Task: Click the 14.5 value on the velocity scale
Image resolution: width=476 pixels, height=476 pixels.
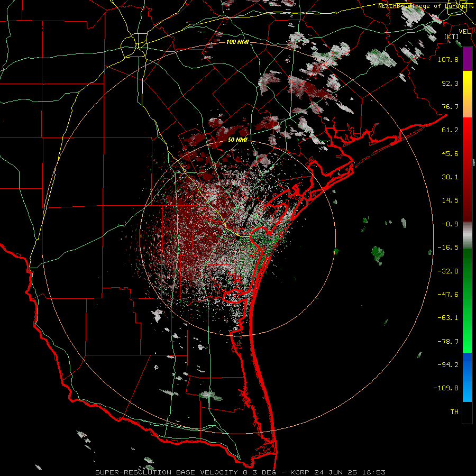Action: pos(450,200)
